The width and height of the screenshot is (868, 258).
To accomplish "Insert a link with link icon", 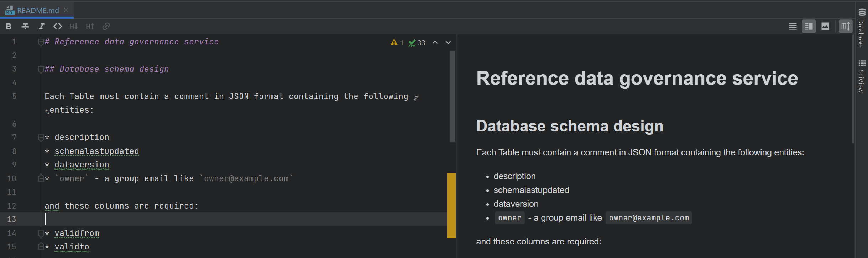I will point(106,26).
